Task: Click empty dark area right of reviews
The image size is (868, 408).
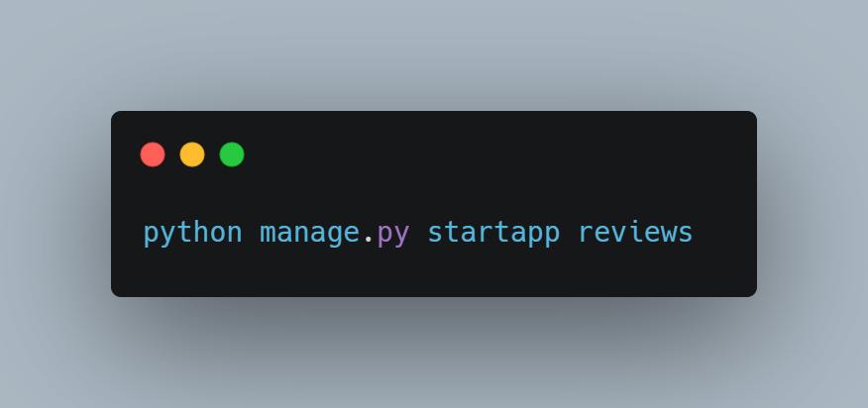Action: [x=725, y=233]
